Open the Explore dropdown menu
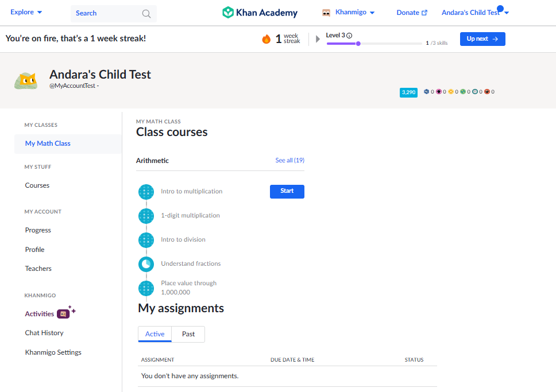Image resolution: width=556 pixels, height=392 pixels. [x=26, y=12]
